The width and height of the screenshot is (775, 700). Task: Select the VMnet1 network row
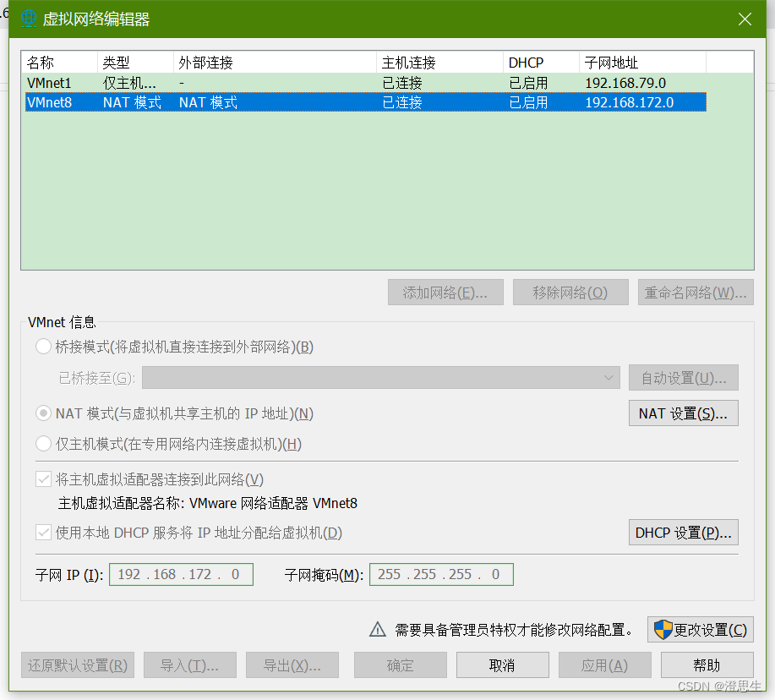point(366,83)
